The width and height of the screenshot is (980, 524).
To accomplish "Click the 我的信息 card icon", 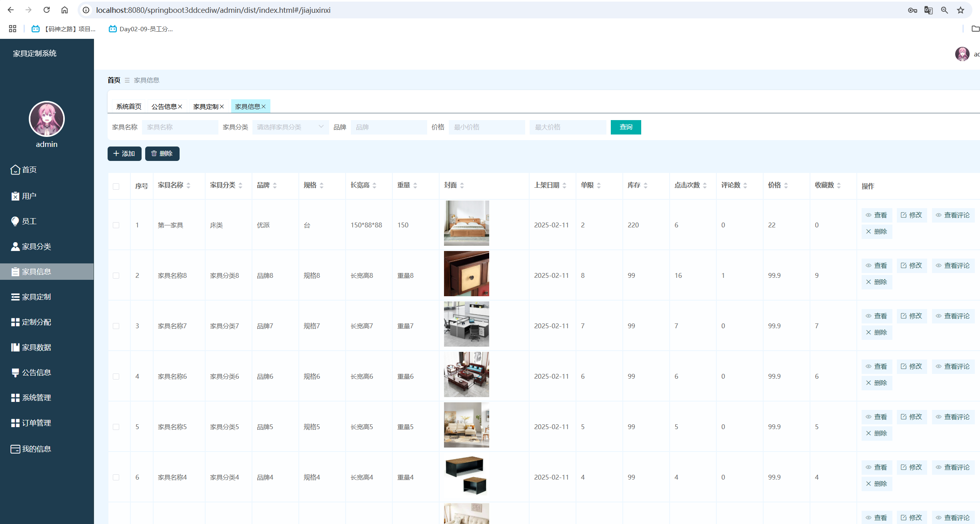I will (15, 449).
